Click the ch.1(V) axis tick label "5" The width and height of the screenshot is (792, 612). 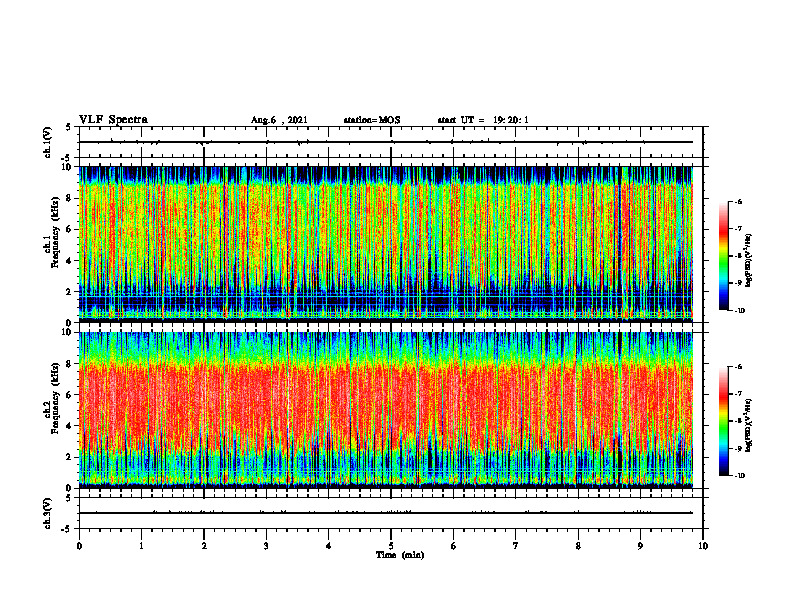(x=68, y=127)
